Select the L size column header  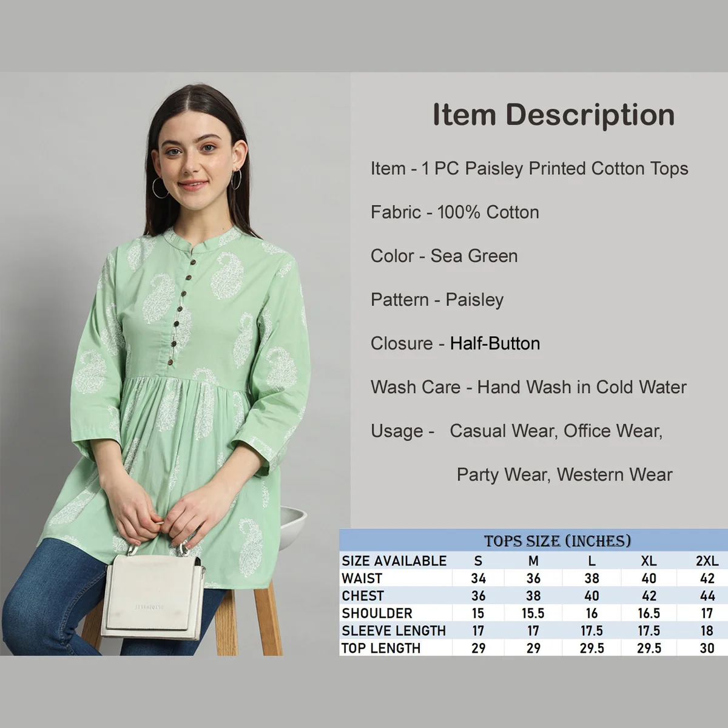point(591,561)
